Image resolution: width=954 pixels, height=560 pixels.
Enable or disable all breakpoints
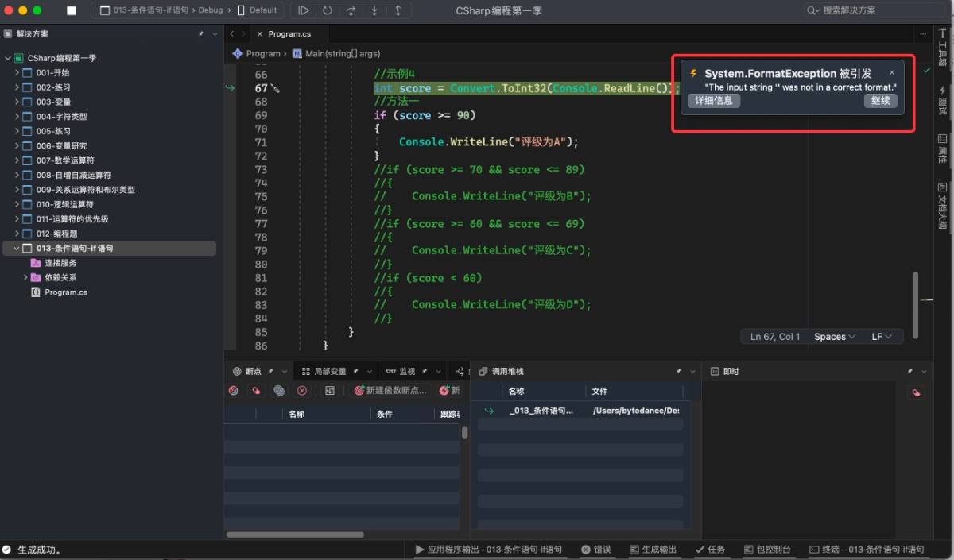(x=234, y=391)
